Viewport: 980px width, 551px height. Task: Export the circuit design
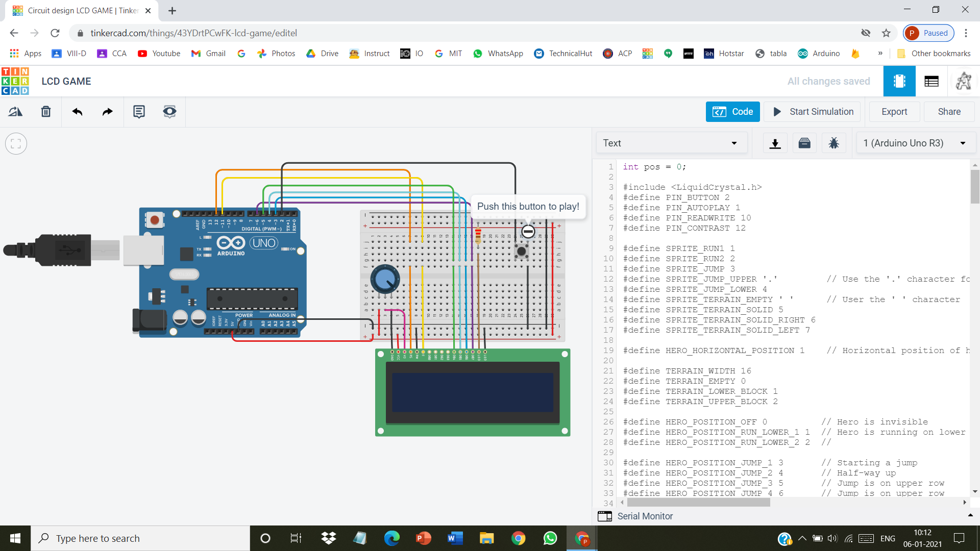pos(894,111)
